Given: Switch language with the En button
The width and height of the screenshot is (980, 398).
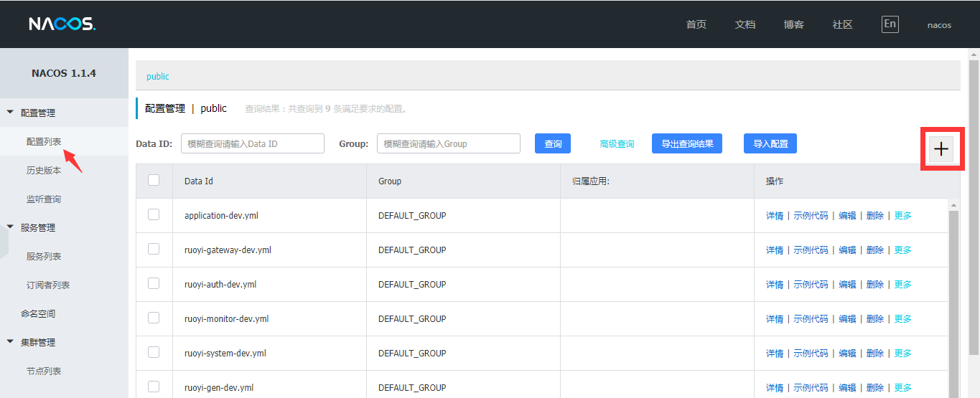Looking at the screenshot, I should coord(890,24).
